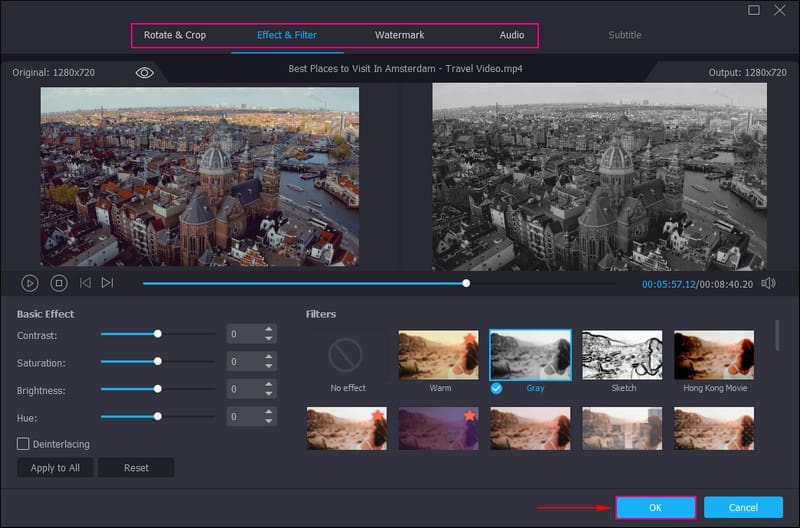
Task: Select the No effect filter icon
Action: [x=345, y=355]
